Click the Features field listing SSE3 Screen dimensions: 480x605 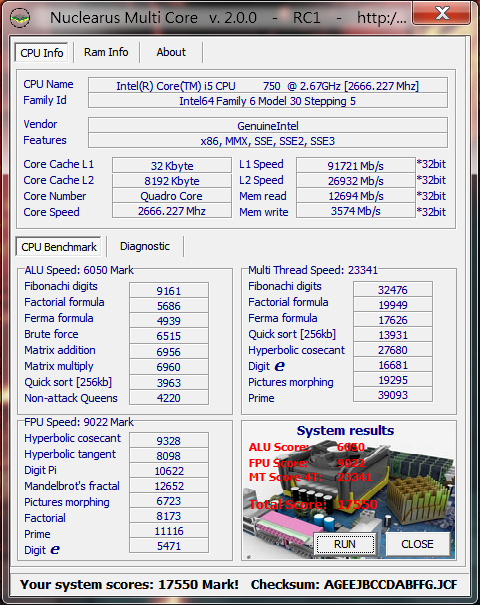tap(268, 141)
